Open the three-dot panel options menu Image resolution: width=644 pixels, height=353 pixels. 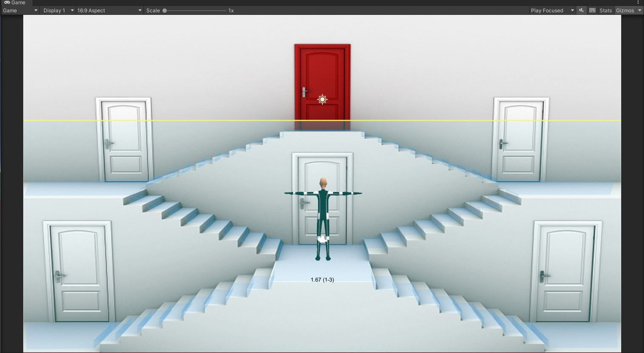pyautogui.click(x=638, y=3)
